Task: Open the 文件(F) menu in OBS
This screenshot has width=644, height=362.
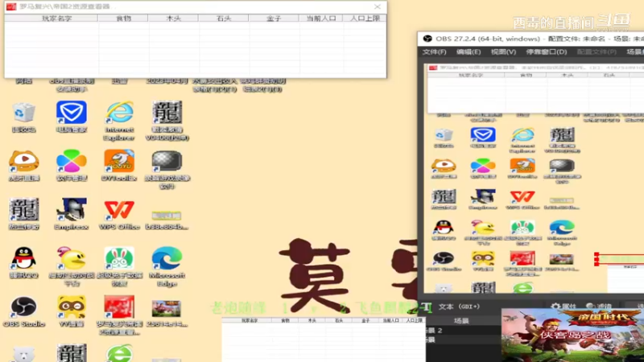Action: point(434,51)
